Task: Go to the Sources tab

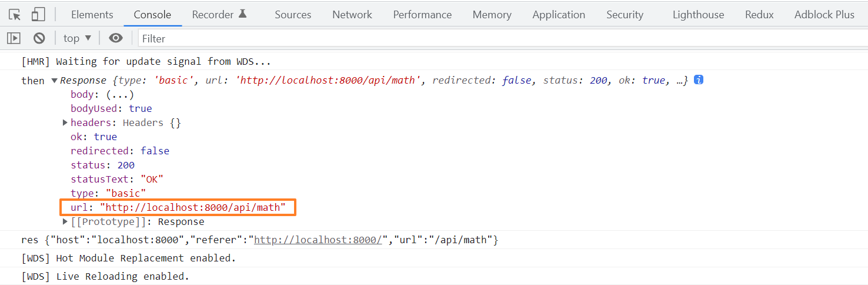Action: point(293,15)
